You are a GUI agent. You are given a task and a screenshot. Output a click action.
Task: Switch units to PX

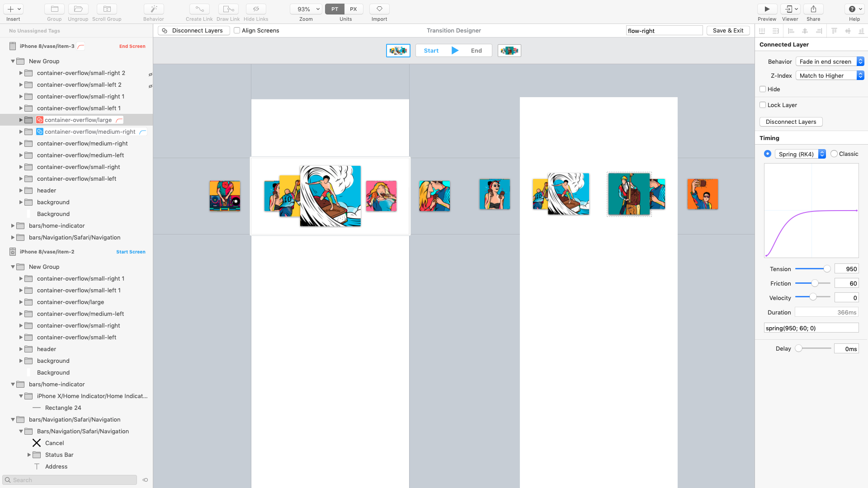coord(354,9)
